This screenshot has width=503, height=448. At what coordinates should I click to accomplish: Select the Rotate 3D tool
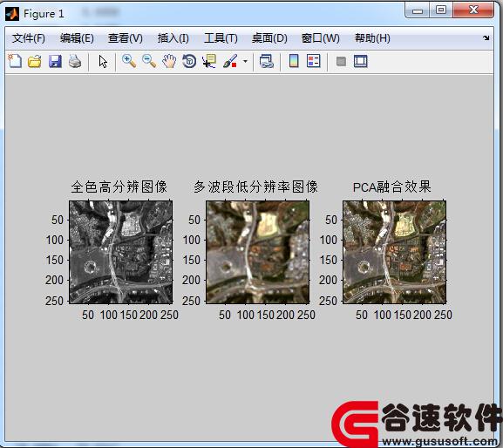pyautogui.click(x=189, y=61)
